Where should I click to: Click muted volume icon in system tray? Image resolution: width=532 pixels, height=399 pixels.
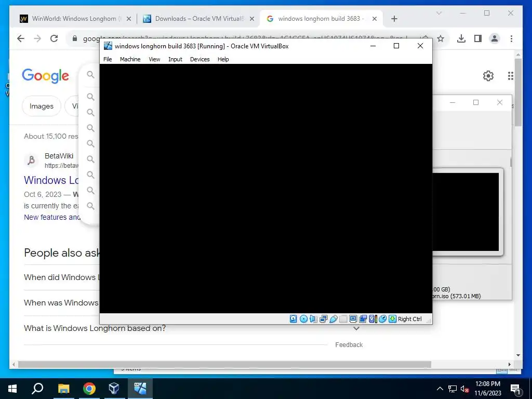[465, 389]
